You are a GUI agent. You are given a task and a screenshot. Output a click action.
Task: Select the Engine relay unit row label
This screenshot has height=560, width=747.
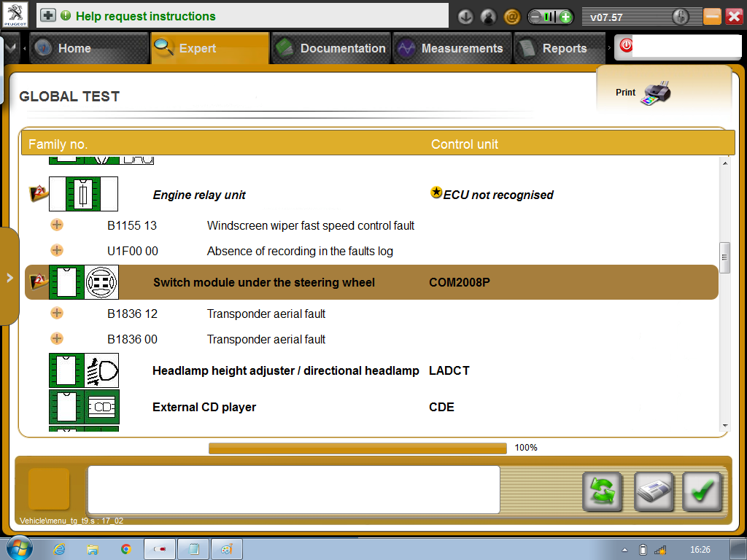coord(199,195)
